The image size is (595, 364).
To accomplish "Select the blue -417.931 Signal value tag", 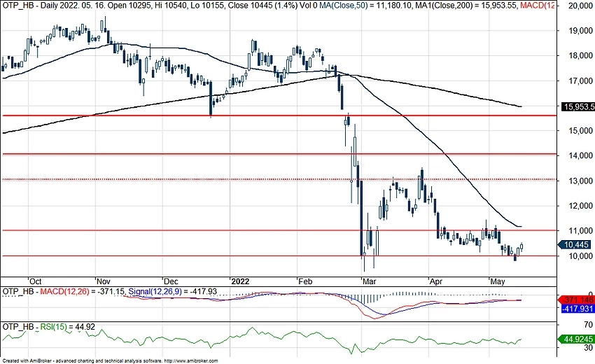I will point(577,309).
